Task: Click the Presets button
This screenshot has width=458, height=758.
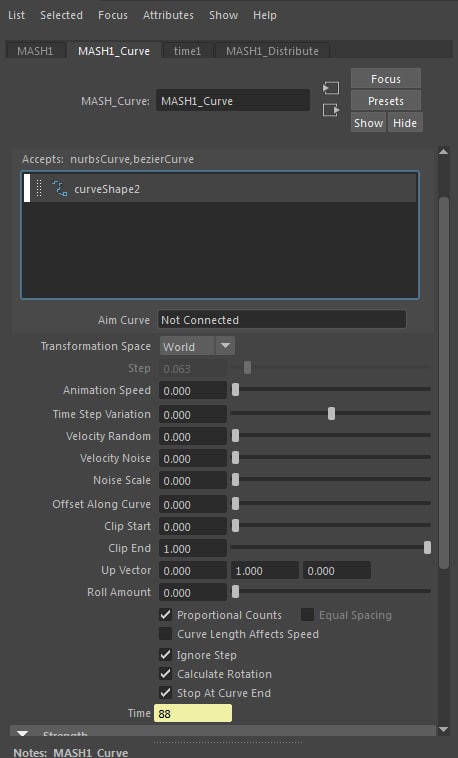Action: click(386, 101)
